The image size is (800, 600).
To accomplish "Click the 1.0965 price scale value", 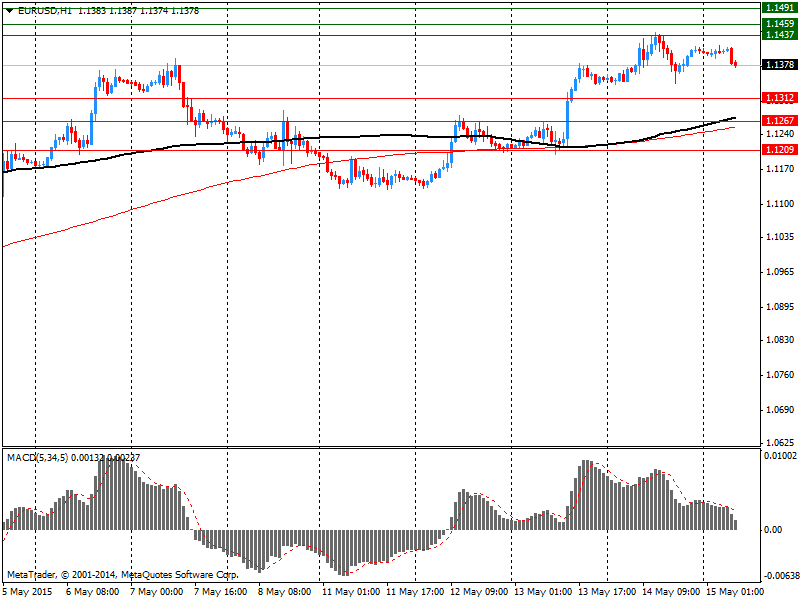I will [780, 272].
